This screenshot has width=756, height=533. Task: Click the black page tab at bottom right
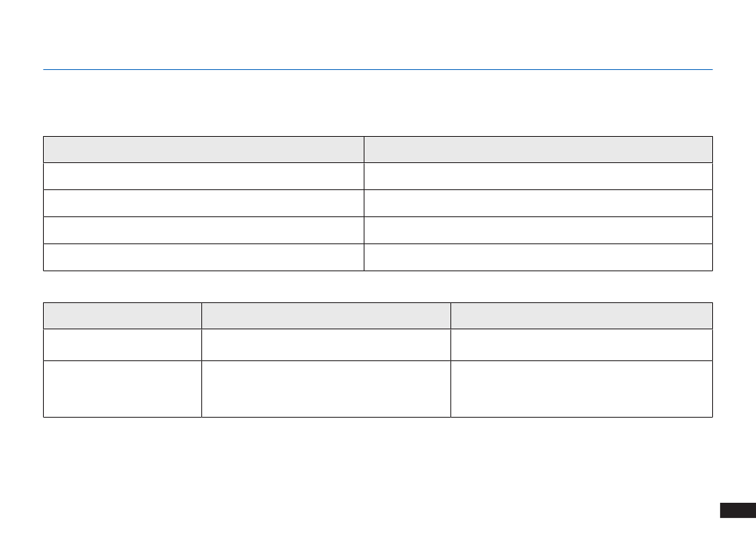click(737, 510)
